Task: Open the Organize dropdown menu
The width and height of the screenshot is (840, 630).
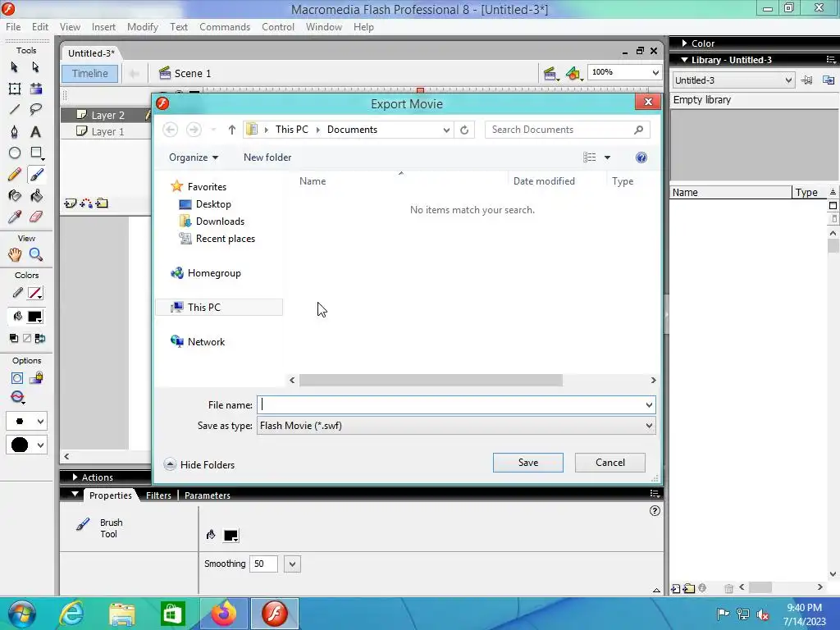Action: [194, 157]
